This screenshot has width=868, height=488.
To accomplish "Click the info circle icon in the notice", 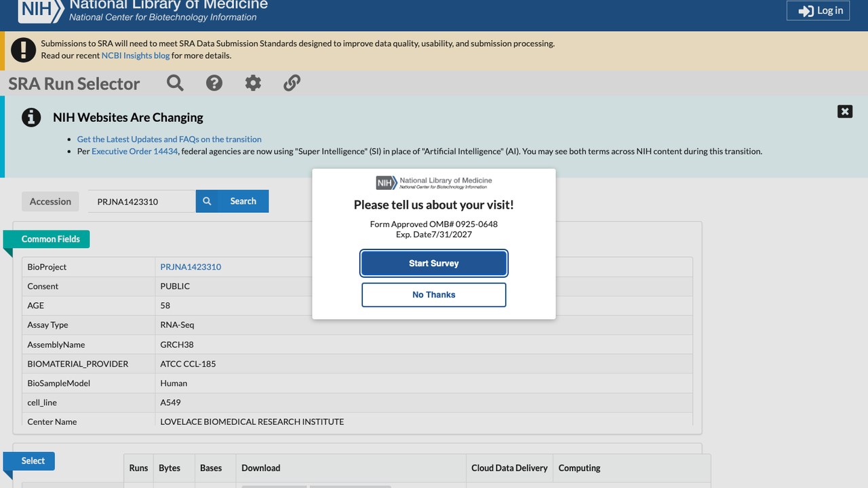I will coord(31,117).
